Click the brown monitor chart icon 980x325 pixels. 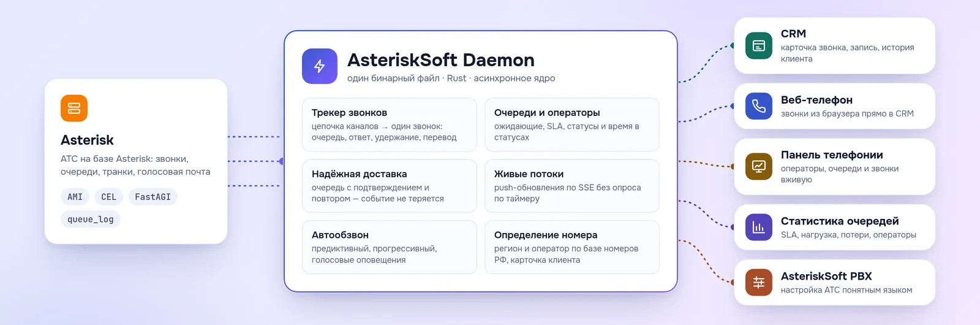(x=759, y=166)
